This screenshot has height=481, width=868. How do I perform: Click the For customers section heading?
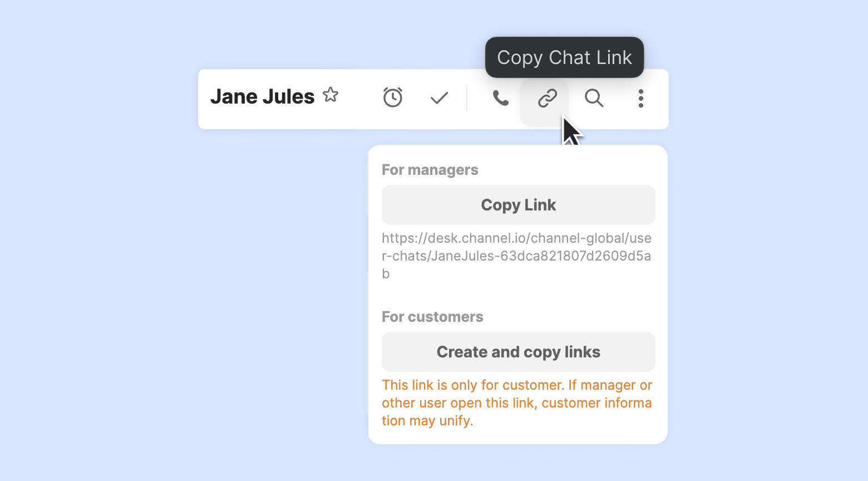432,317
